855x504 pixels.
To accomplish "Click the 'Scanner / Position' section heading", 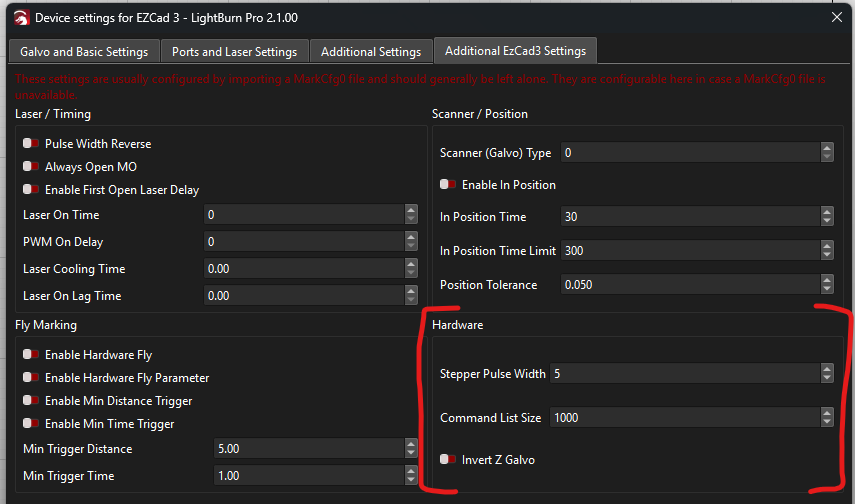I will click(480, 114).
